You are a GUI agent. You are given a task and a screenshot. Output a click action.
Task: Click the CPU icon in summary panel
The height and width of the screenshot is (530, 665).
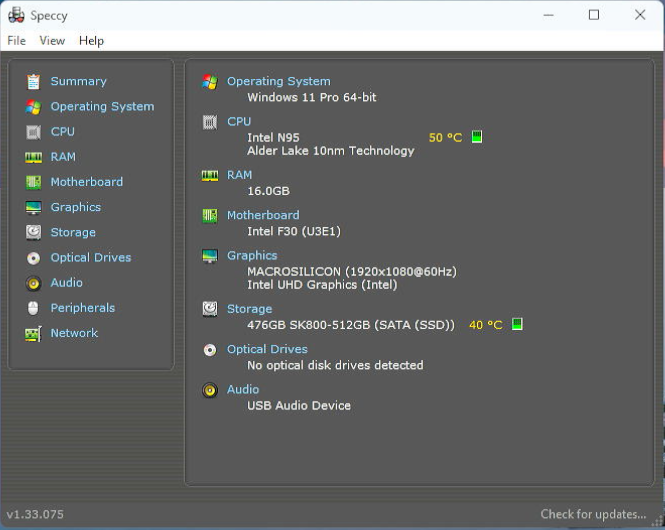[x=210, y=122]
